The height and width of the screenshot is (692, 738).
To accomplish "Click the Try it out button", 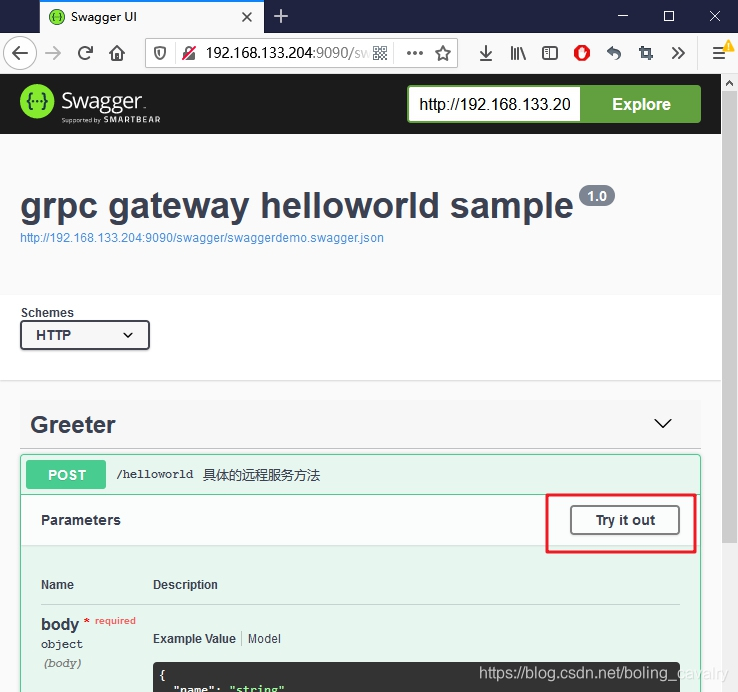I will [x=625, y=520].
